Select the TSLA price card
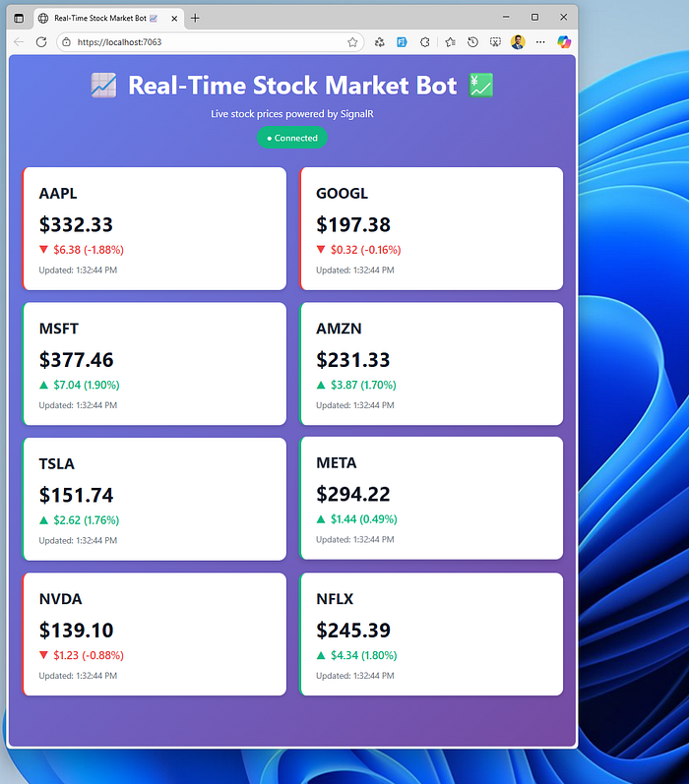Screen dimensions: 689x784 point(154,499)
